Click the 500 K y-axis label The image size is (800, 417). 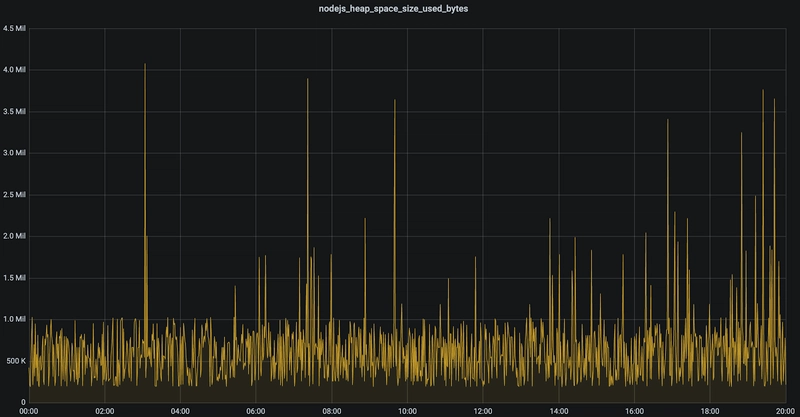14,361
